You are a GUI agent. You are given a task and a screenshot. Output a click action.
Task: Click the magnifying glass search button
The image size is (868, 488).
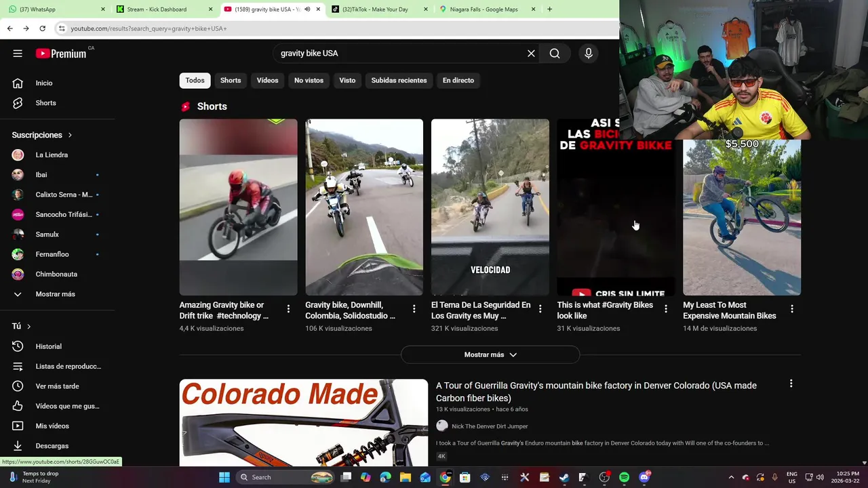coord(555,54)
